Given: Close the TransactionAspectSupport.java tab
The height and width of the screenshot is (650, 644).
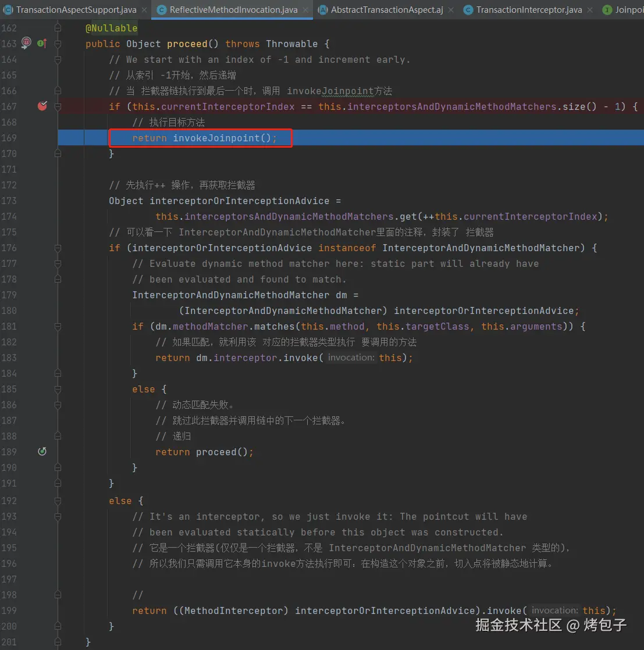Looking at the screenshot, I should tap(144, 10).
